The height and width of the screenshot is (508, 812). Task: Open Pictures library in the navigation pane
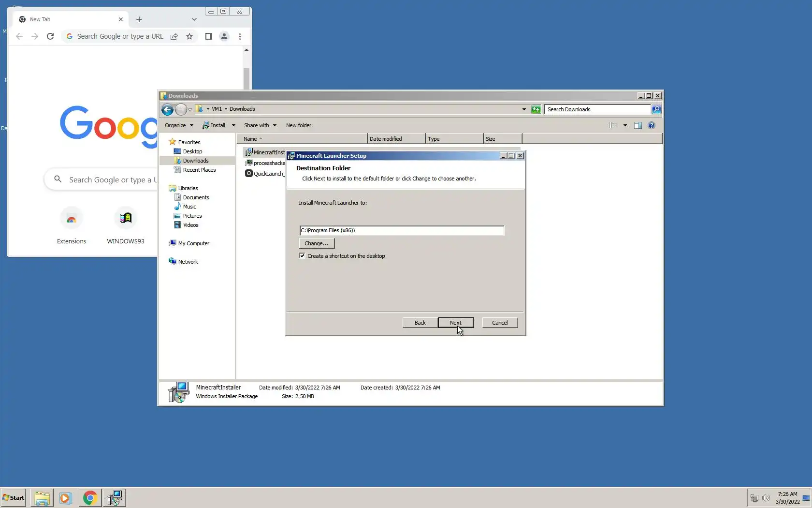[192, 216]
